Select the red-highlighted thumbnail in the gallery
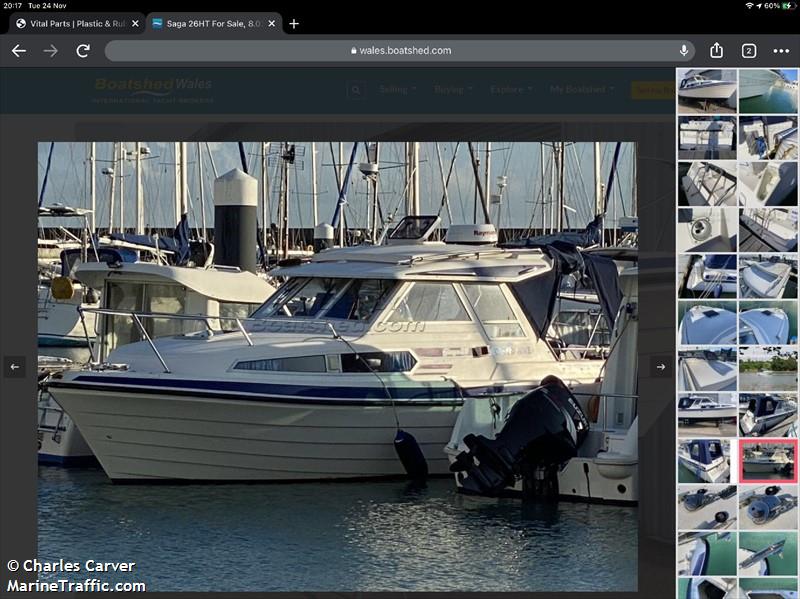This screenshot has width=800, height=599. point(768,459)
